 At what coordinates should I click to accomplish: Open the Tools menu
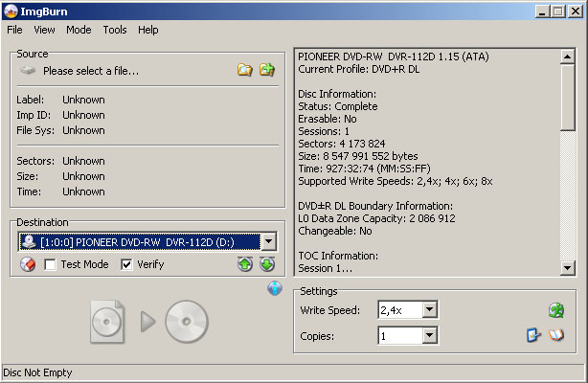pos(115,30)
